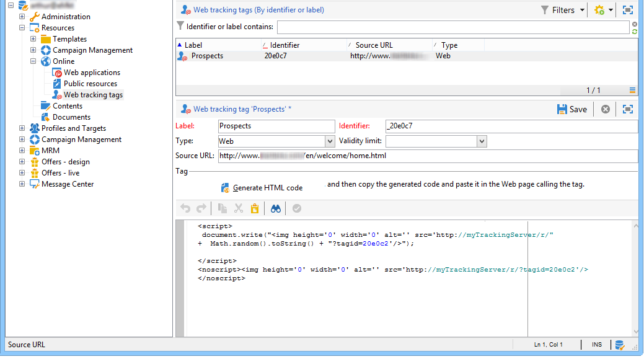The width and height of the screenshot is (644, 359).
Task: Click the Source URL input field
Action: tap(427, 156)
